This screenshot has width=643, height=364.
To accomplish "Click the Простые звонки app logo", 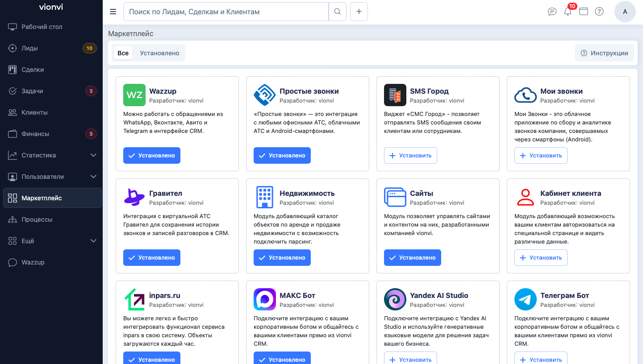I will [x=265, y=95].
